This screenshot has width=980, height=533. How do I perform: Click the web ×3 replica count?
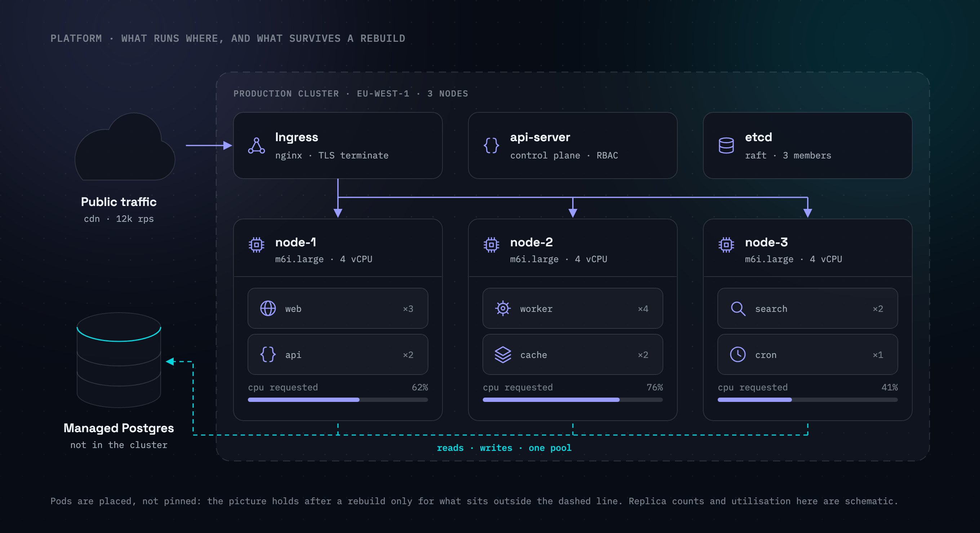408,309
